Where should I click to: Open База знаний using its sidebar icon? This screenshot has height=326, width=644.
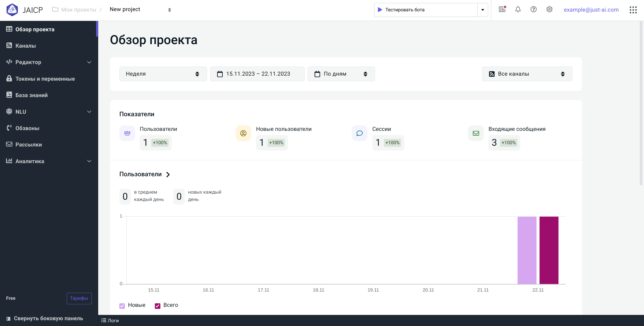[9, 95]
